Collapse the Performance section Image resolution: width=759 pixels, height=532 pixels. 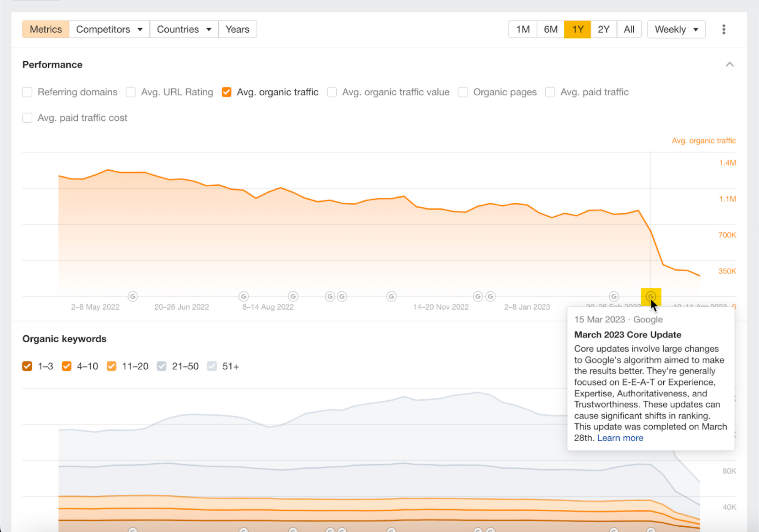click(729, 63)
